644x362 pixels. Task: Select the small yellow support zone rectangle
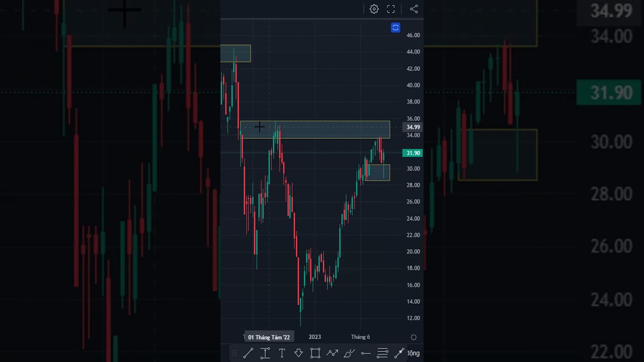[x=377, y=172]
